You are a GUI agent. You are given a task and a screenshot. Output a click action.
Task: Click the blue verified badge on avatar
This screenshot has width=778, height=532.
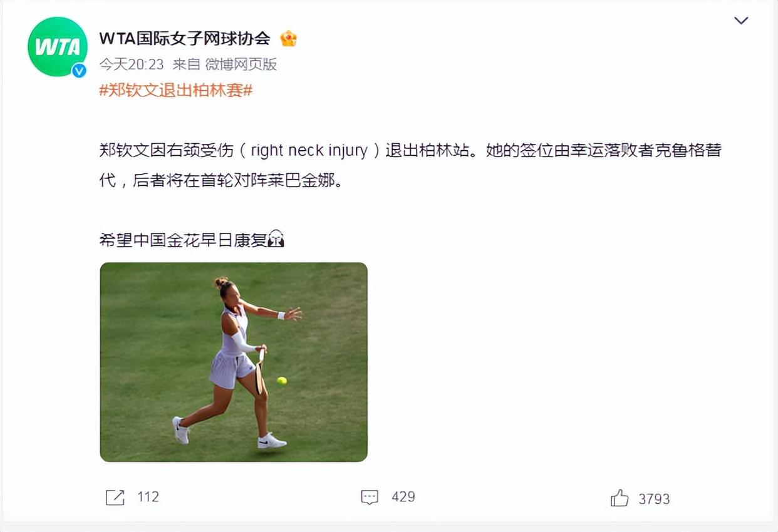pyautogui.click(x=79, y=71)
